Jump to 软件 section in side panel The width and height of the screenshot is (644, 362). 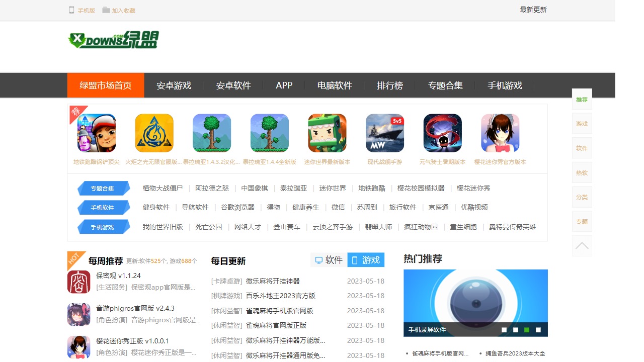[582, 148]
